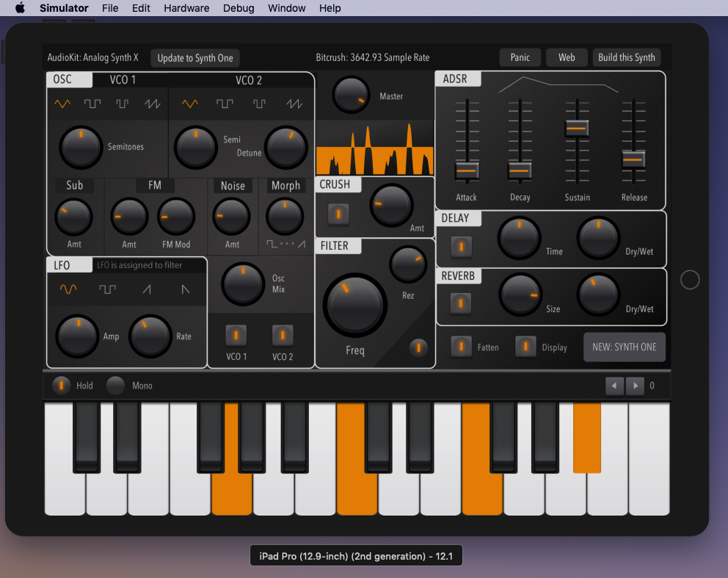Viewport: 728px width, 578px height.
Task: Click the Filter Freq knob
Action: coord(355,306)
